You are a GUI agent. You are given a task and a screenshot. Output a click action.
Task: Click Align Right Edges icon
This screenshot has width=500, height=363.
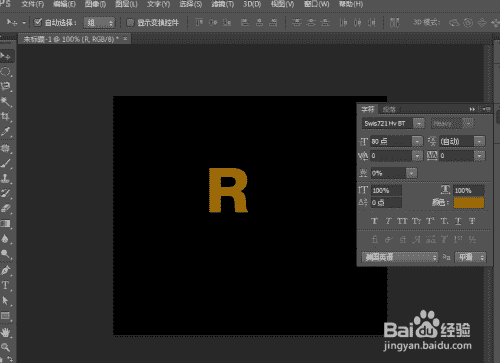pyautogui.click(x=273, y=23)
